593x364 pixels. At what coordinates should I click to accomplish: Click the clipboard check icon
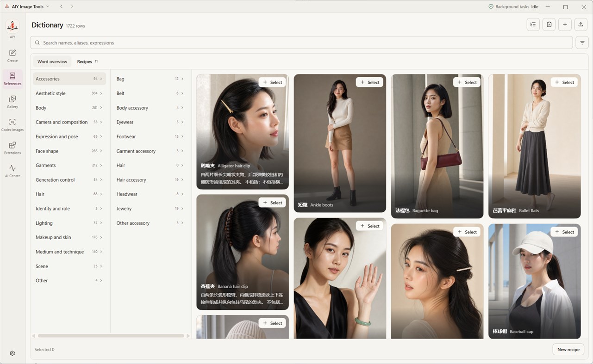click(549, 25)
